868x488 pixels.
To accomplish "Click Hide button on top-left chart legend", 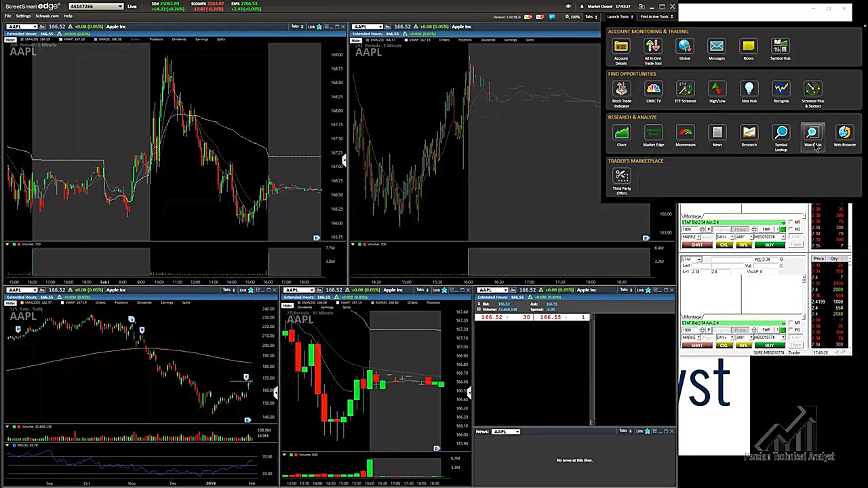I will coord(10,39).
